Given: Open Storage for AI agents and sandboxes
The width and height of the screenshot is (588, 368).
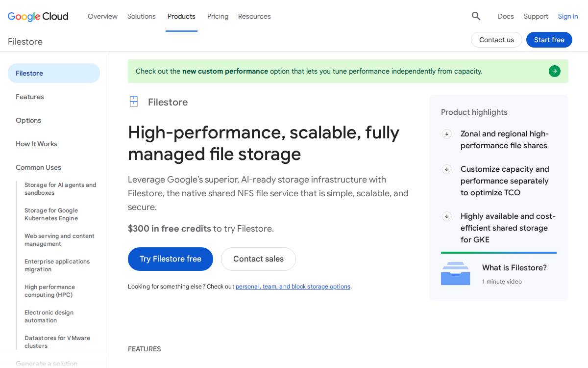Looking at the screenshot, I should pyautogui.click(x=60, y=189).
